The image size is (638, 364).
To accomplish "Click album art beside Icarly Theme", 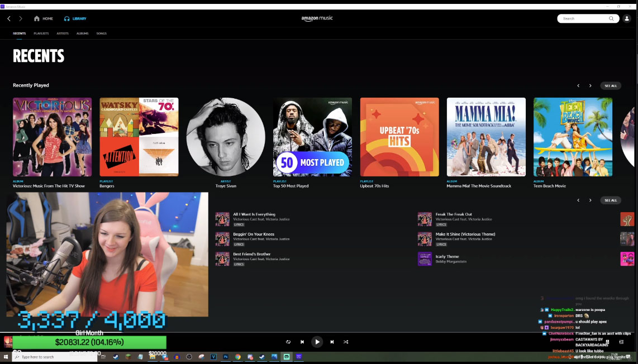I will pos(425,259).
